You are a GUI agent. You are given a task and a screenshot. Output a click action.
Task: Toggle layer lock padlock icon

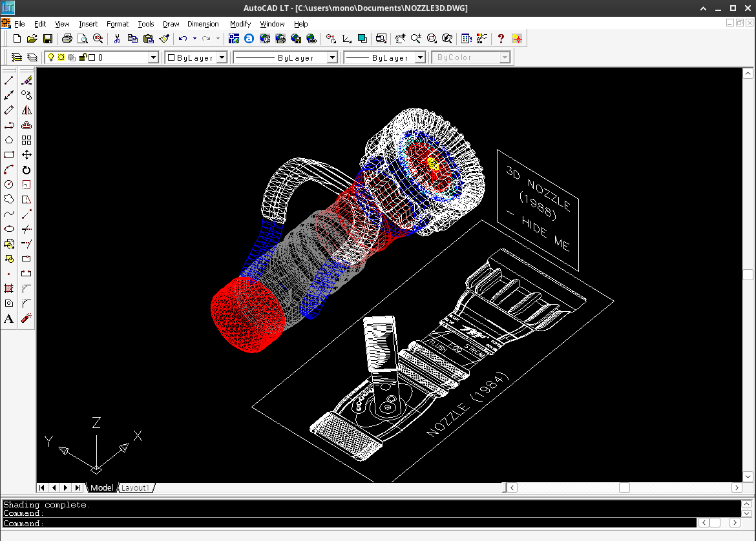83,57
